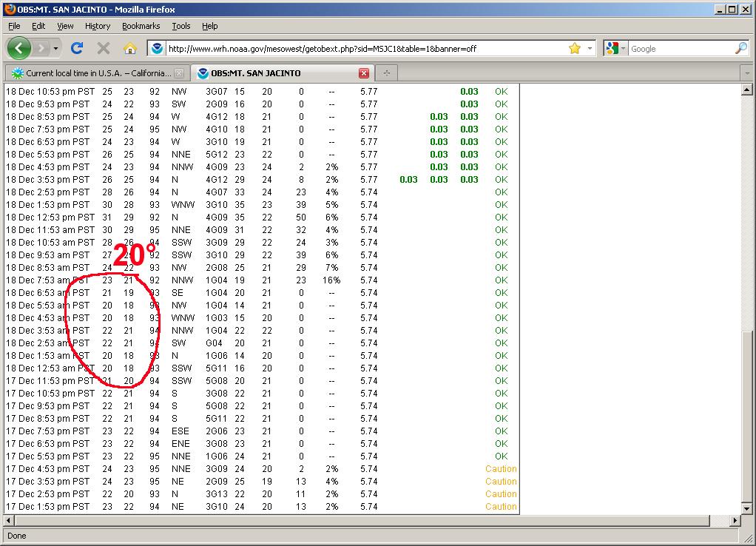The image size is (756, 546).
Task: Bookmark this page with the star
Action: [x=574, y=48]
